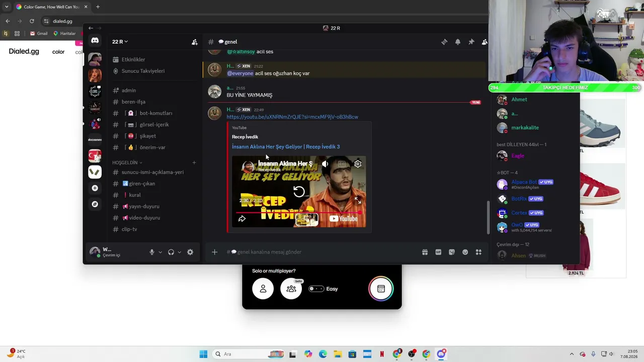Expand headphone output options arrow
The height and width of the screenshot is (362, 644).
tap(180, 252)
